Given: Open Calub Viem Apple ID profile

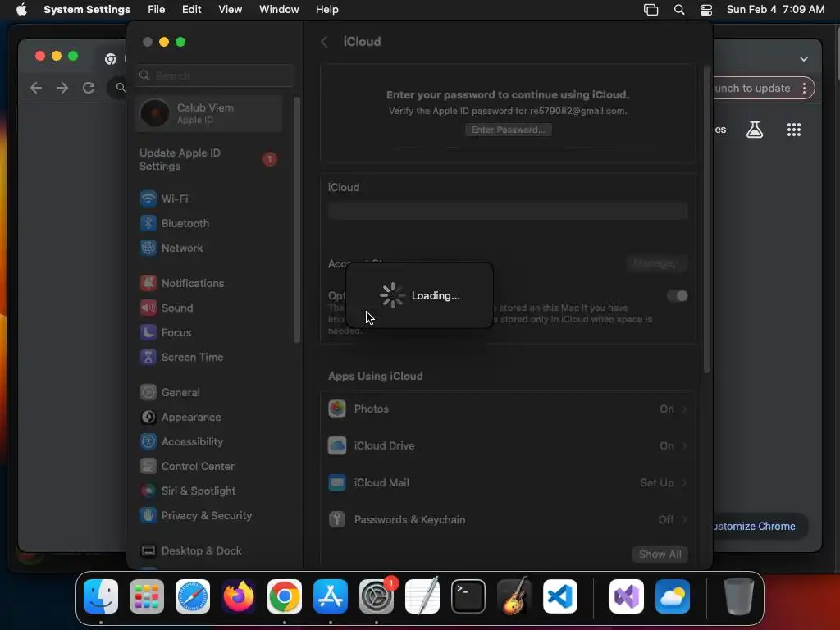Looking at the screenshot, I should tap(209, 113).
